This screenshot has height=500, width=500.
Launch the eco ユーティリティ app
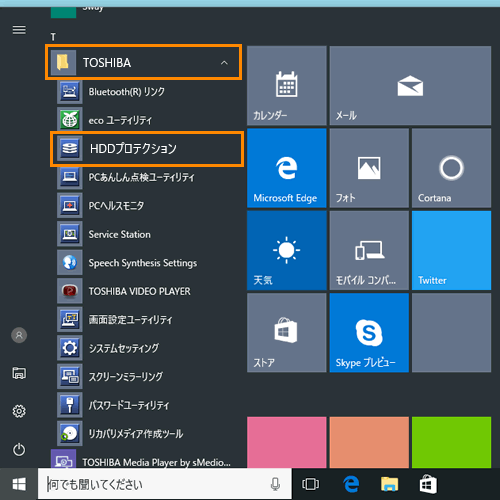coord(147,120)
